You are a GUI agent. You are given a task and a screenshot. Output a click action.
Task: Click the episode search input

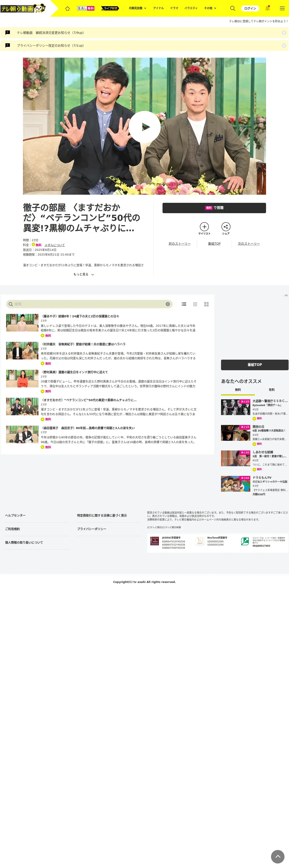(89, 304)
